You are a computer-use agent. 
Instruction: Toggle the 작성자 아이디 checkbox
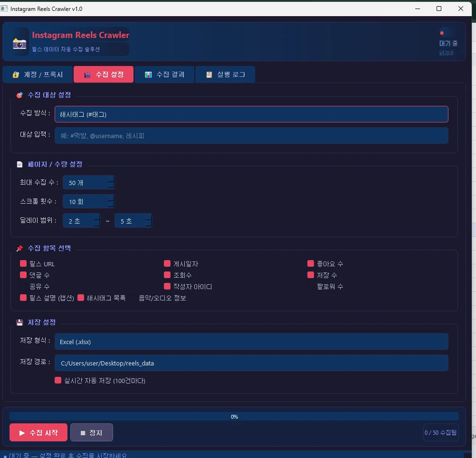pyautogui.click(x=167, y=286)
